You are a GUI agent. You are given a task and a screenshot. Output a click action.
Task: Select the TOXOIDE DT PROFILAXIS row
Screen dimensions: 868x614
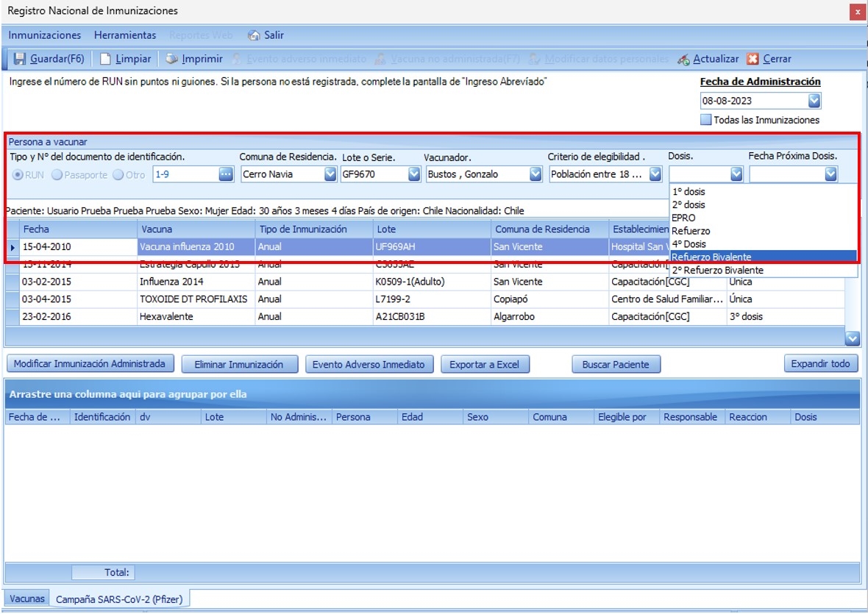pos(425,299)
